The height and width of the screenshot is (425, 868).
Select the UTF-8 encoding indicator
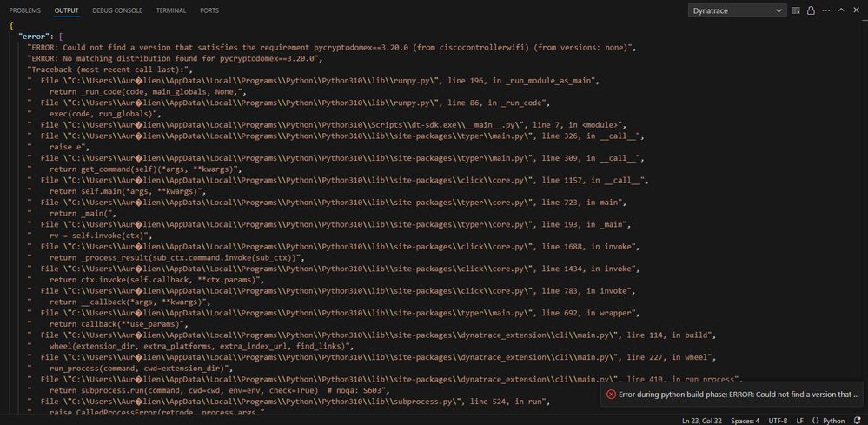(x=776, y=420)
